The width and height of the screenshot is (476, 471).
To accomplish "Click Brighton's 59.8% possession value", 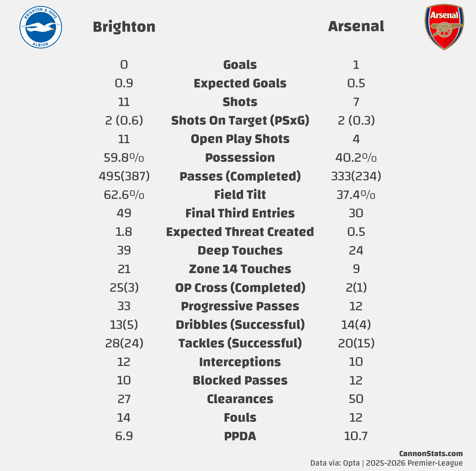I will 124,158.
